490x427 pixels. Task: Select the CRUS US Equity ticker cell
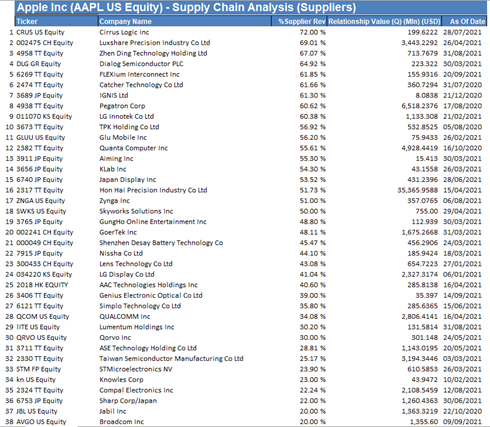click(x=40, y=32)
